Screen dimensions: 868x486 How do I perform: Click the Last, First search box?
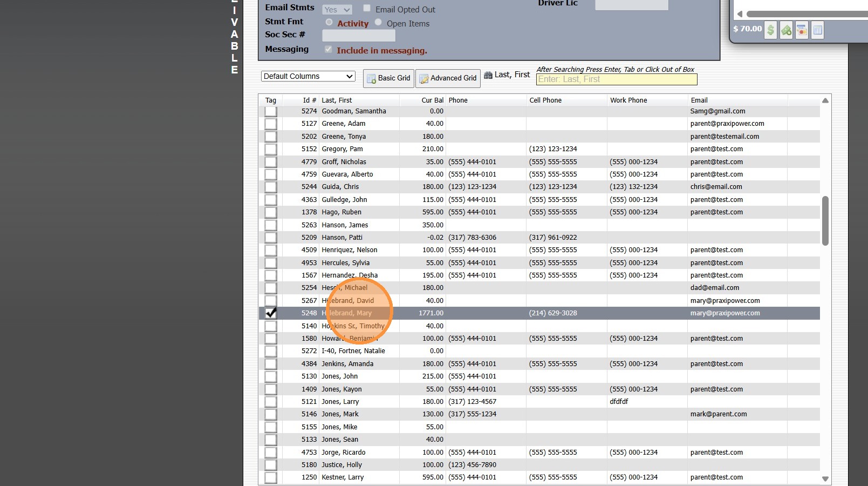(617, 79)
